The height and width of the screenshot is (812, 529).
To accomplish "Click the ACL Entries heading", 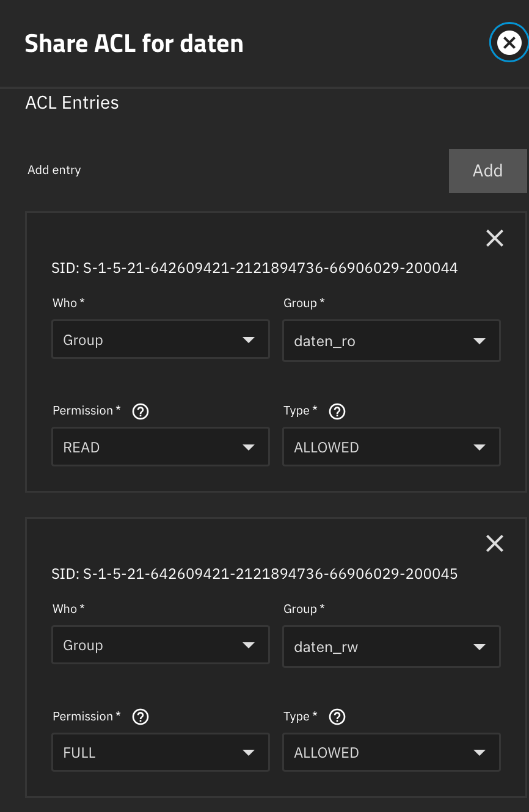I will (x=72, y=103).
